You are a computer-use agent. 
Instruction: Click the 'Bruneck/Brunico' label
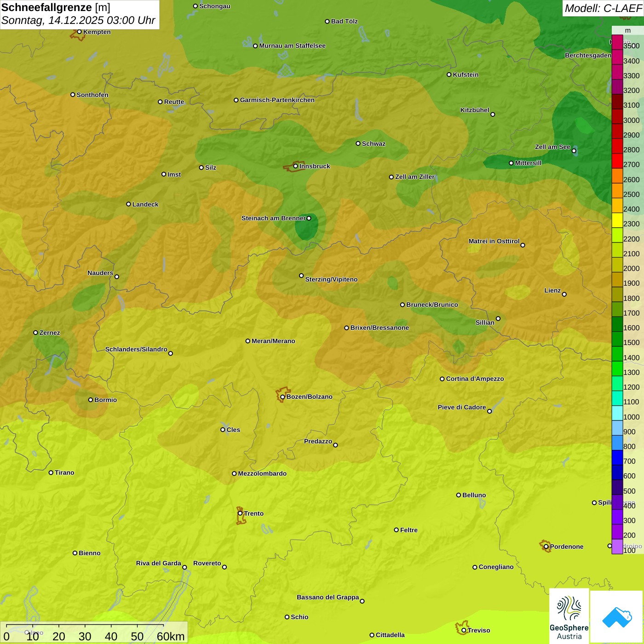point(432,305)
